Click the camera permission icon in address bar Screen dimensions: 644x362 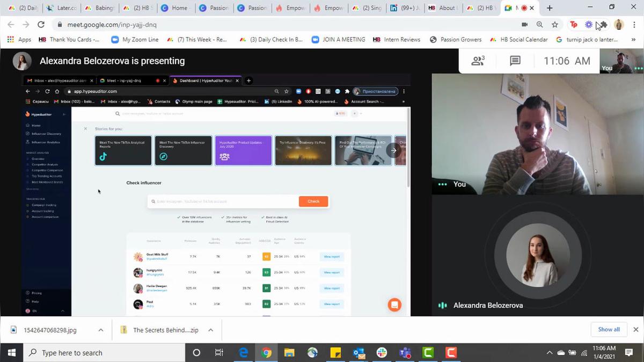[x=524, y=25]
